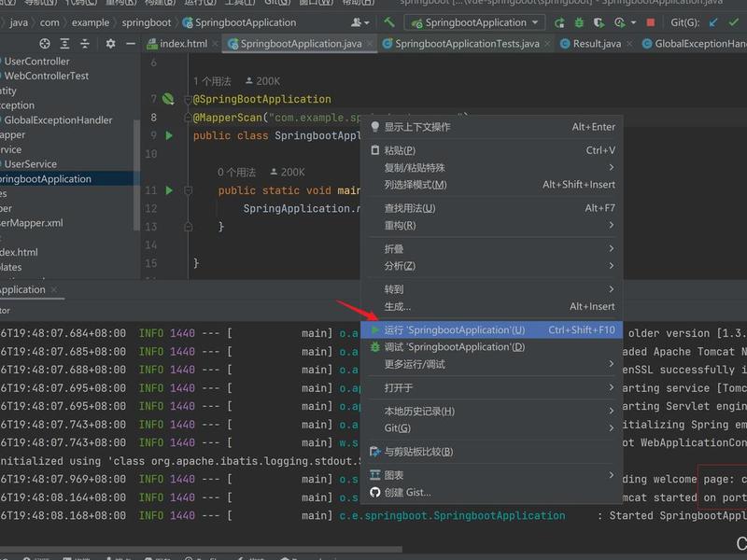Start debugging with the toolbar bug icon
The height and width of the screenshot is (560, 747).
coord(579,22)
